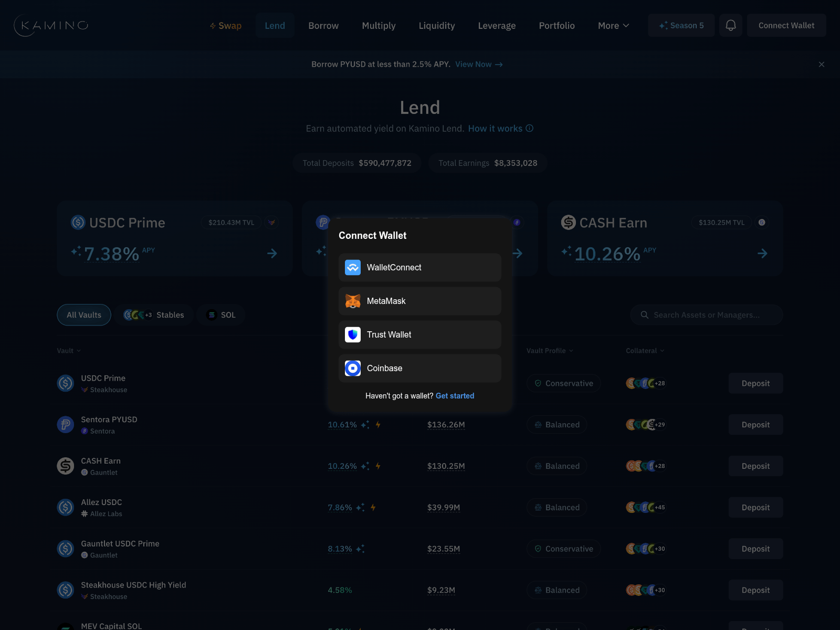
Task: Select the All Vaults filter
Action: [84, 315]
